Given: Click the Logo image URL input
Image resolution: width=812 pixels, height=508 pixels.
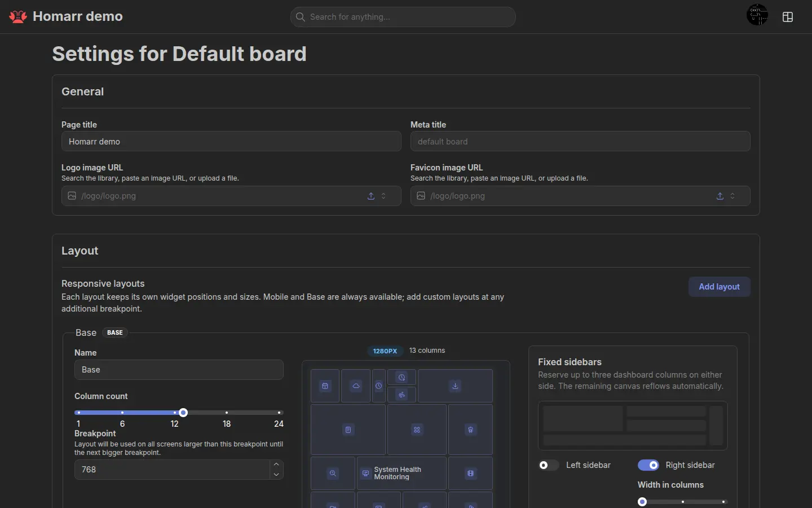Looking at the screenshot, I should click(x=231, y=196).
